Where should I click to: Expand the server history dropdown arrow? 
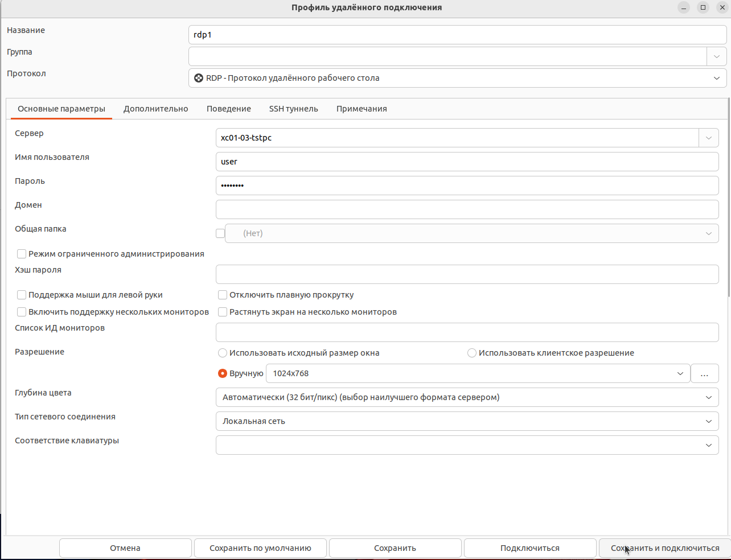click(x=708, y=138)
